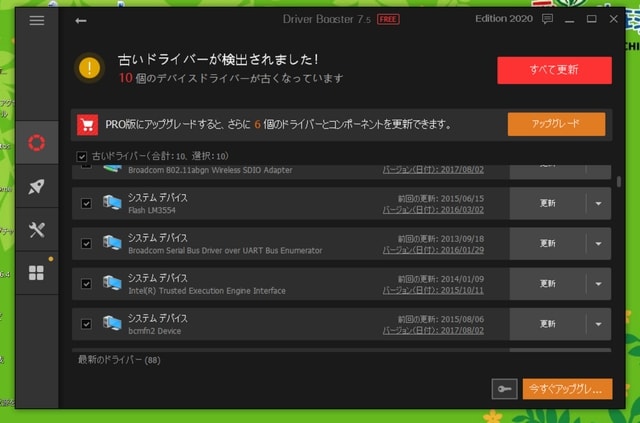Click 更新 for Intel Trusted Execution Engine
The height and width of the screenshot is (423, 640).
click(547, 283)
